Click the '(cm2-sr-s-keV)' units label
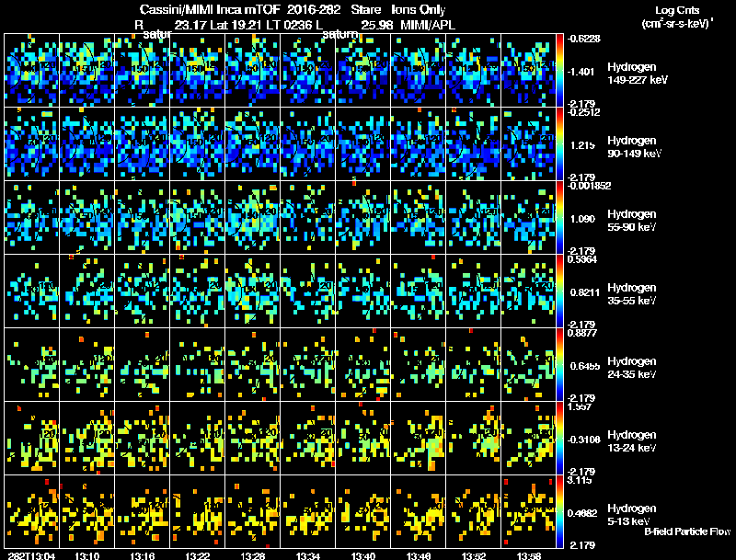 click(676, 24)
